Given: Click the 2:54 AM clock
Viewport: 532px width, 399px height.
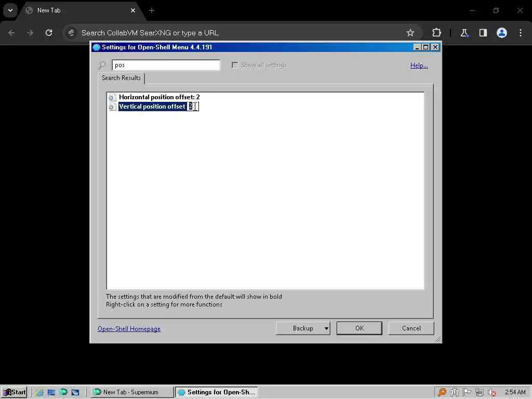Looking at the screenshot, I should 515,392.
